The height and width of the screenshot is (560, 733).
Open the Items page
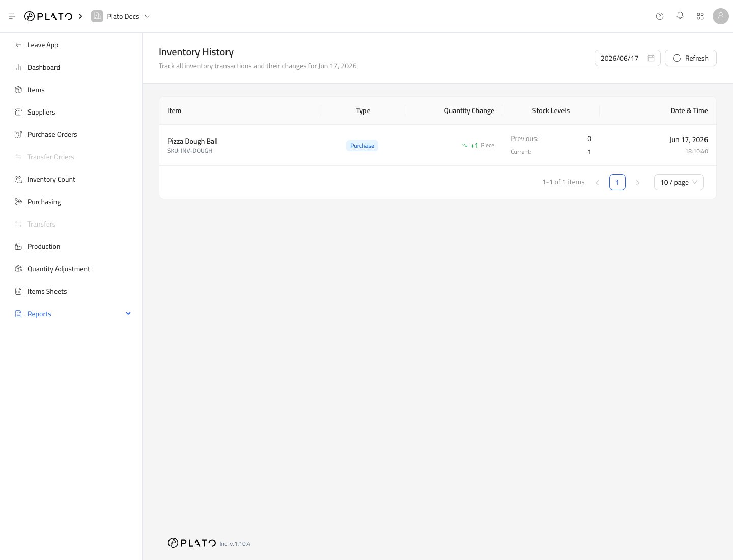(x=36, y=90)
